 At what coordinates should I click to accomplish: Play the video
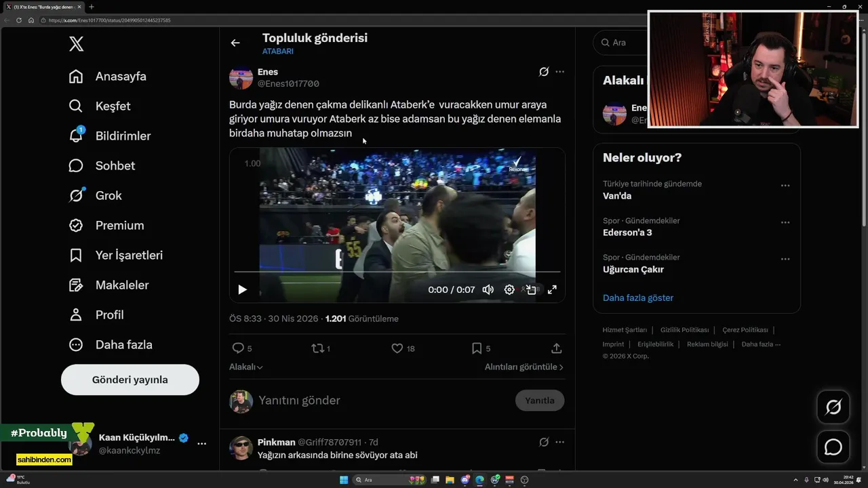coord(242,290)
